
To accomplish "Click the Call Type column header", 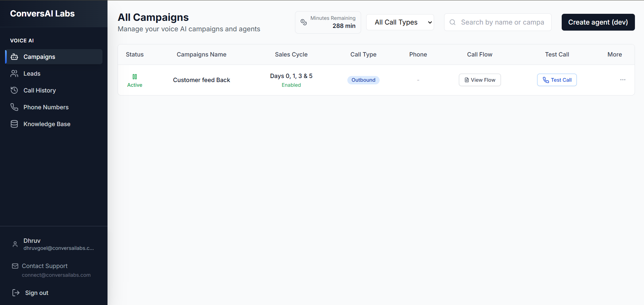I will pos(363,54).
